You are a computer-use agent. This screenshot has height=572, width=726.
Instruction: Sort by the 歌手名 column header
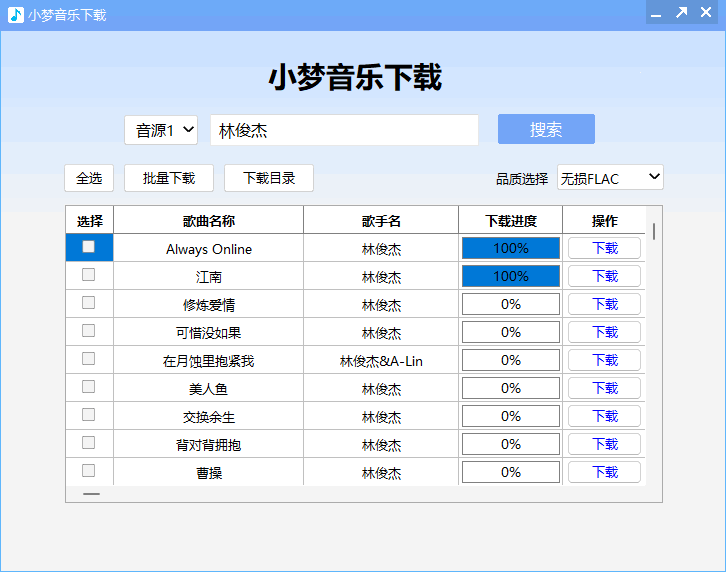point(381,221)
